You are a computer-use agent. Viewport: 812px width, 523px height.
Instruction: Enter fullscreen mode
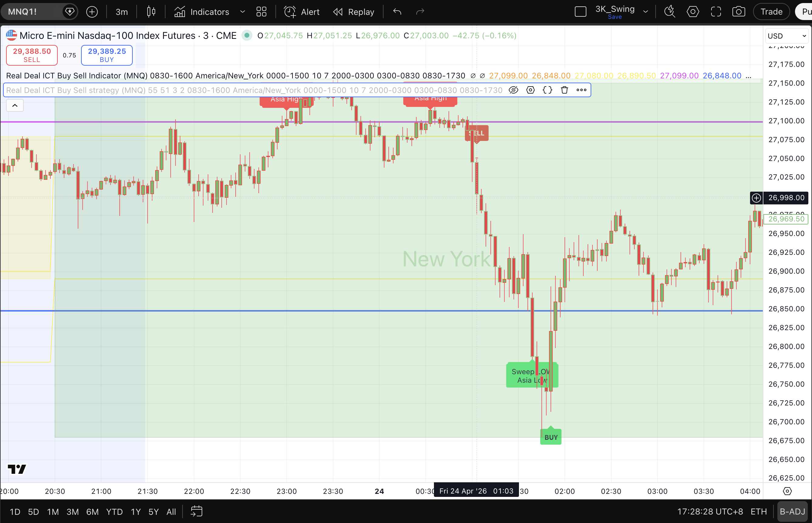point(716,12)
